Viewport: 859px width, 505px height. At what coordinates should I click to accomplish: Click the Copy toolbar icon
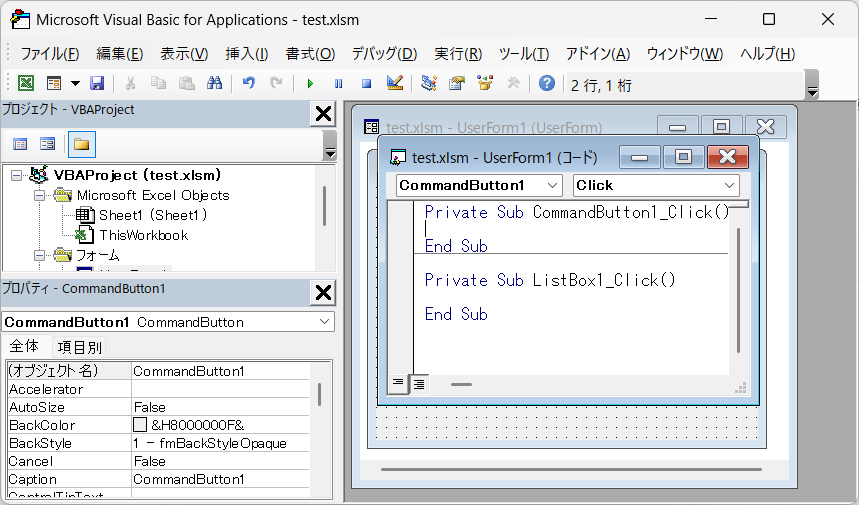158,83
